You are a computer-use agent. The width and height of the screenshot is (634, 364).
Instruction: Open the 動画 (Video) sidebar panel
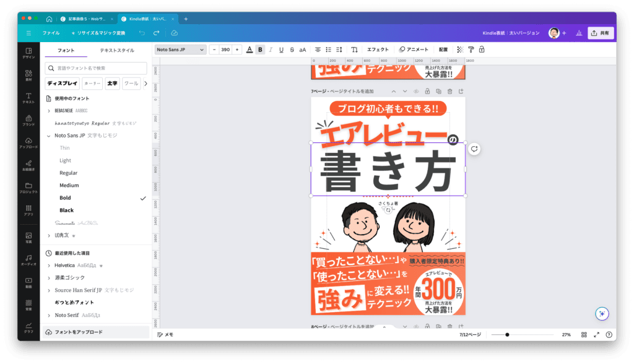28,282
